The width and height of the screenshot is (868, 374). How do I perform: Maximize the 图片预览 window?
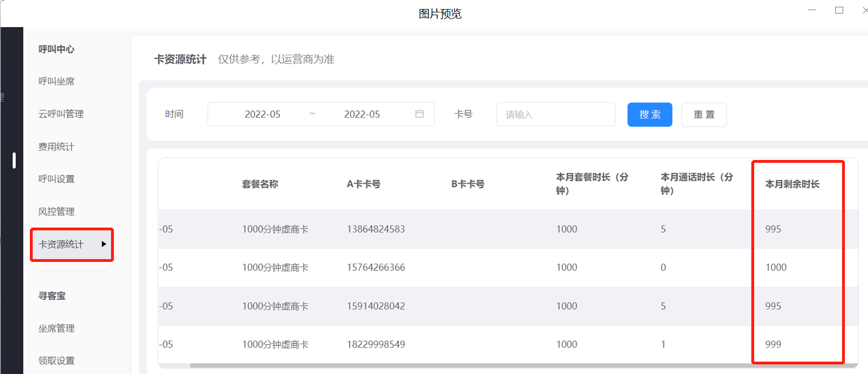tap(839, 10)
